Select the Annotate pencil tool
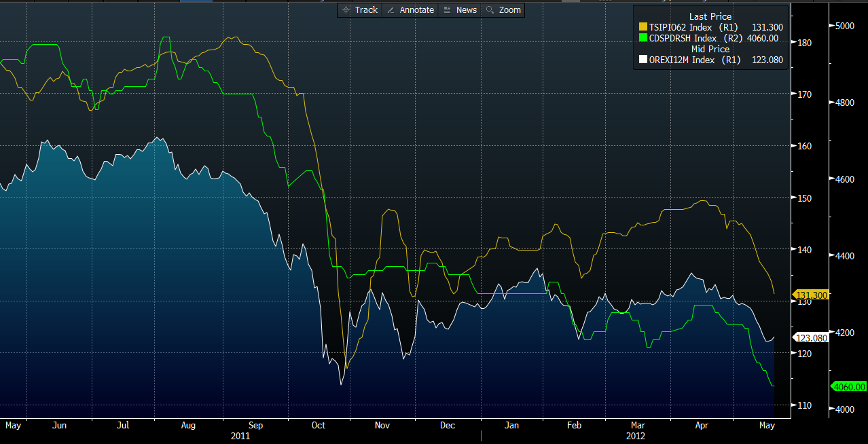This screenshot has height=444, width=868. coord(410,10)
